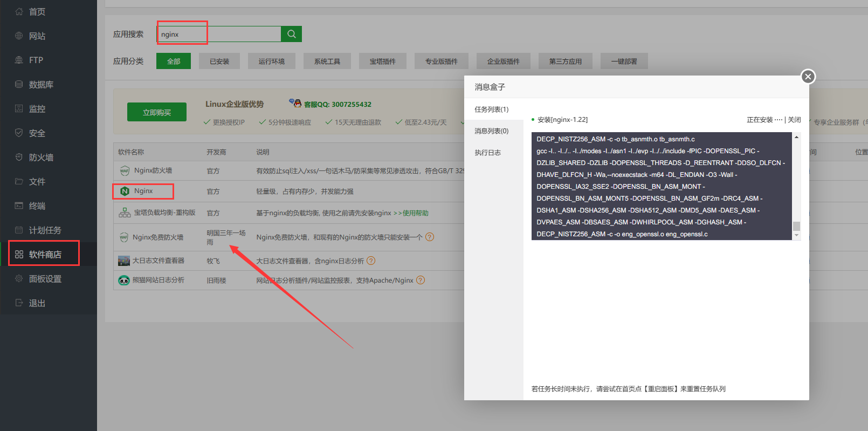Click the 监控 monitor icon
The width and height of the screenshot is (868, 431).
pos(19,108)
